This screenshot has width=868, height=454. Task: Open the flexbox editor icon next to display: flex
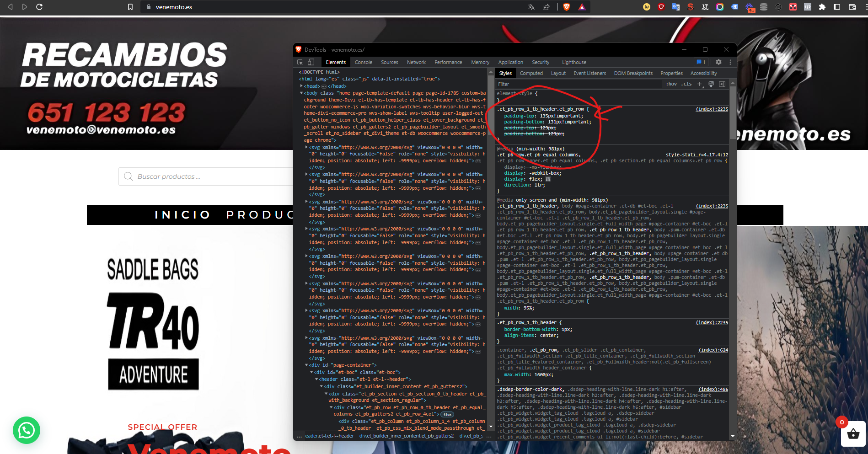pyautogui.click(x=548, y=179)
